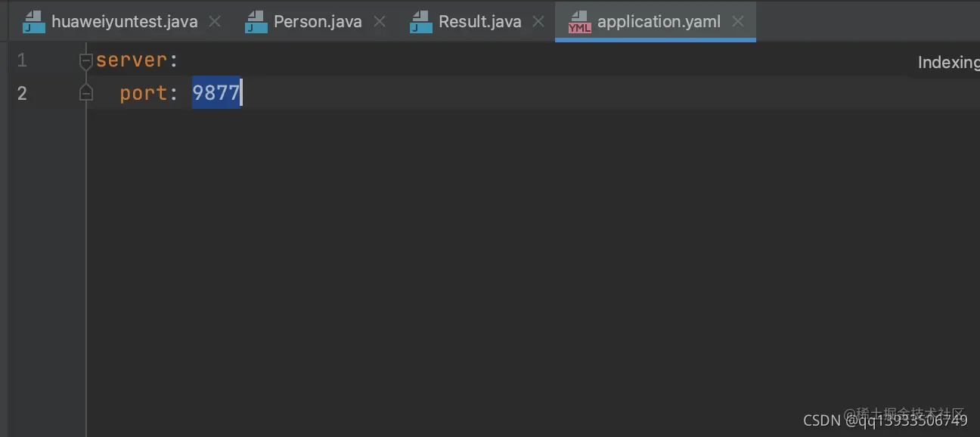The height and width of the screenshot is (437, 980).
Task: Click the fold end marker on the port line
Action: [x=86, y=93]
